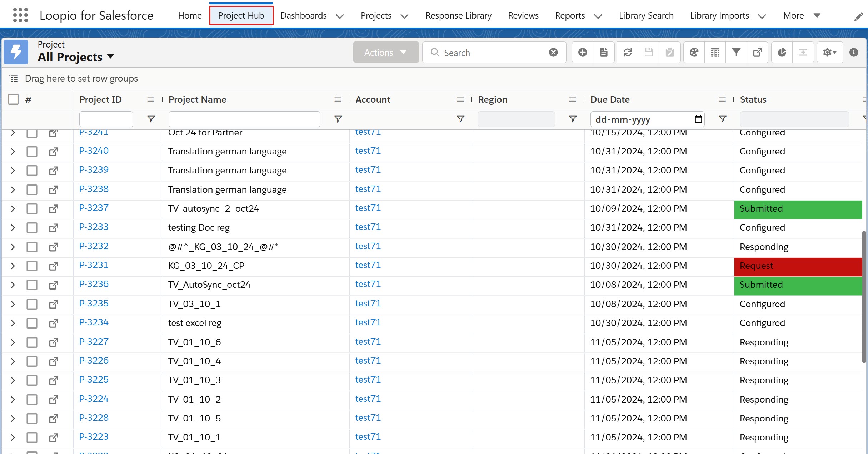The height and width of the screenshot is (454, 868).
Task: Open the All Projects list view dropdown
Action: pyautogui.click(x=110, y=56)
